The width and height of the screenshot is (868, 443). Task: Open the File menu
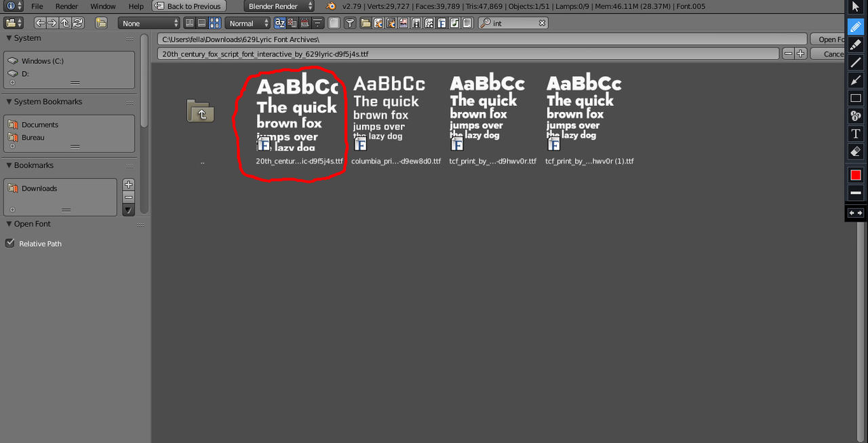(x=37, y=6)
